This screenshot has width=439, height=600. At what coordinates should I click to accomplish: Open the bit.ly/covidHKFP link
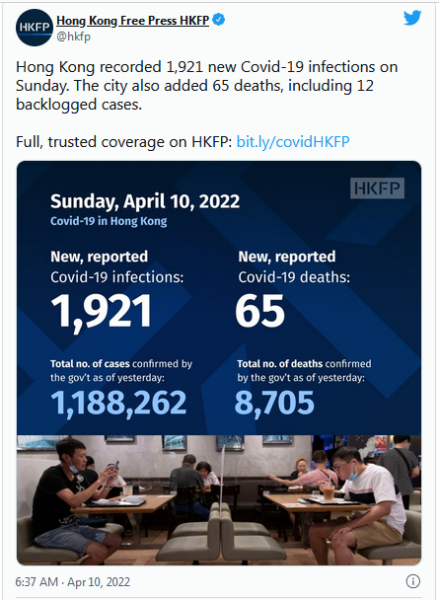(293, 142)
